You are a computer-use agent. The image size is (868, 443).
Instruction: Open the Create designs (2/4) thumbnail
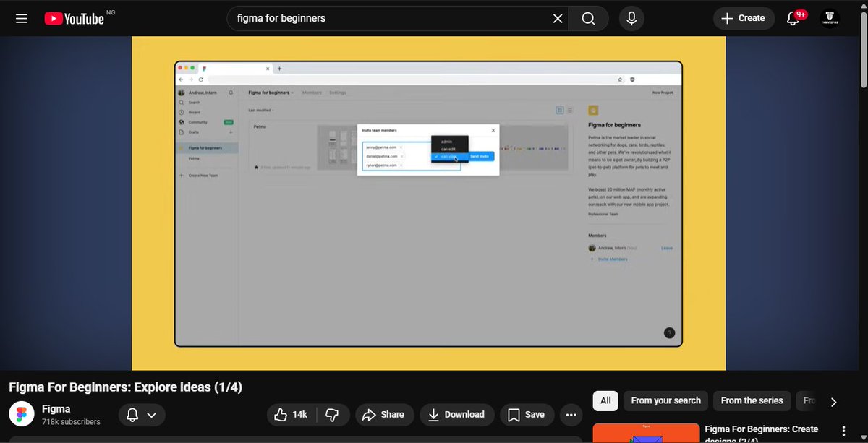pos(646,434)
